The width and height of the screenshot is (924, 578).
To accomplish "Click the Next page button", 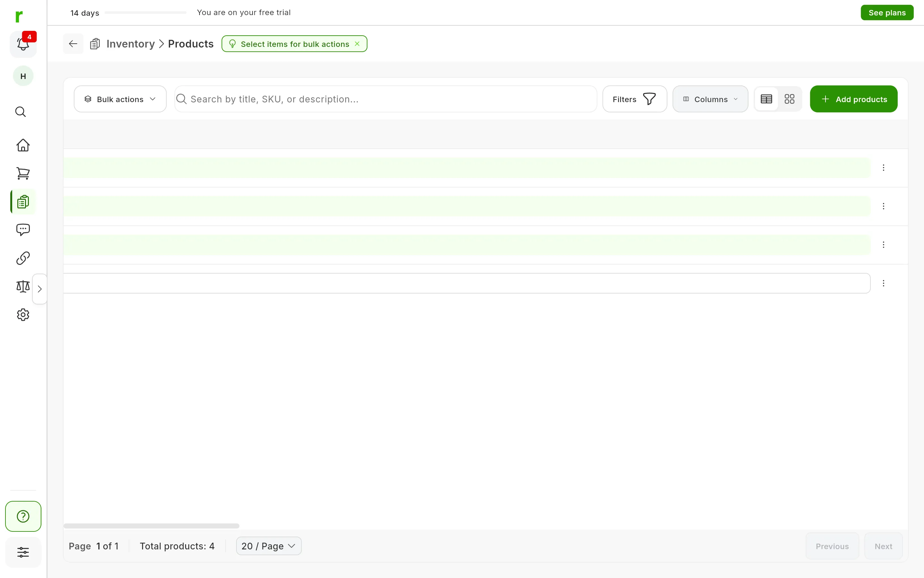I will click(884, 546).
